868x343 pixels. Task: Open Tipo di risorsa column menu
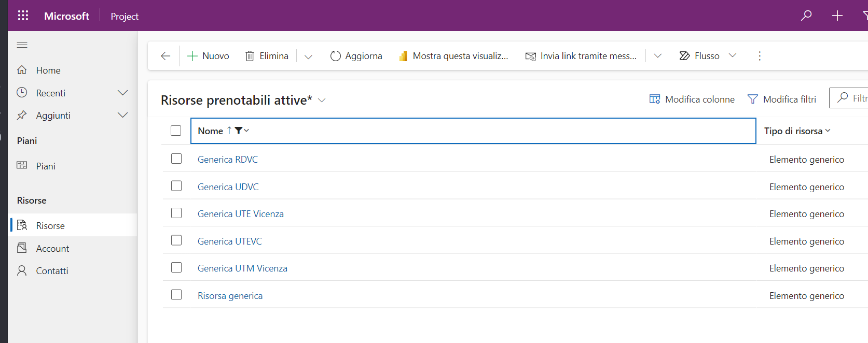click(x=797, y=131)
